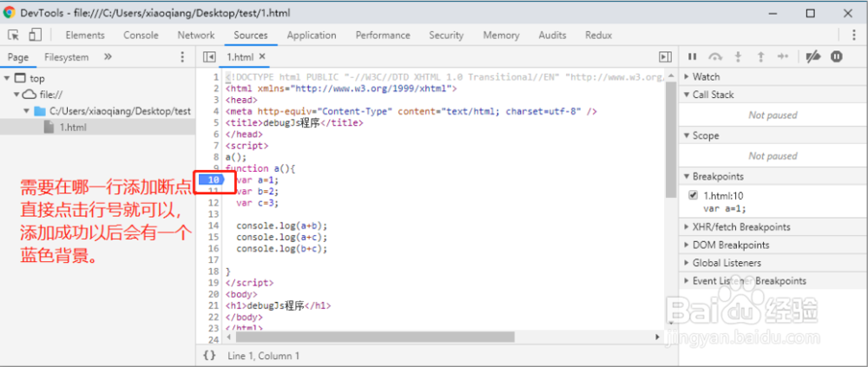868x367 pixels.
Task: Step over next function call icon
Action: tap(716, 56)
